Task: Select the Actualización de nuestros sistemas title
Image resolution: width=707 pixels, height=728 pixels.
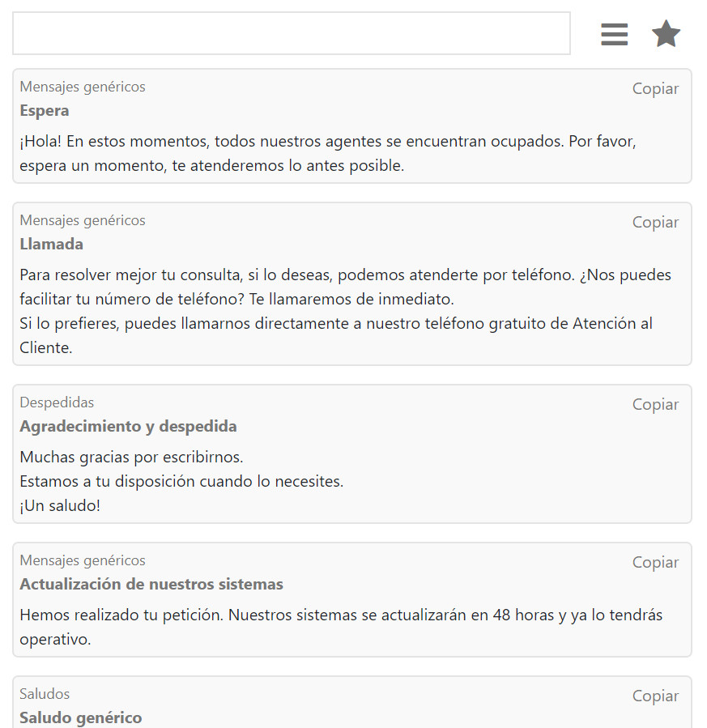Action: click(x=151, y=585)
